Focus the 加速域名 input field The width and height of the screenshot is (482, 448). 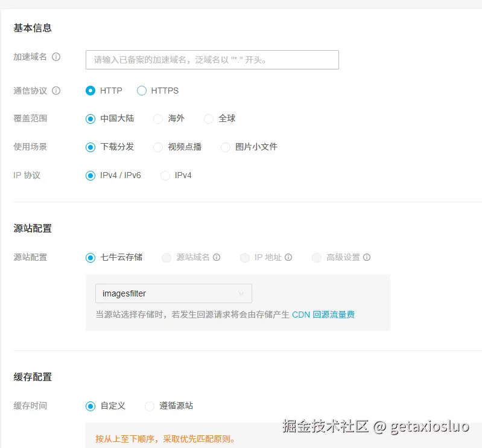tap(212, 60)
